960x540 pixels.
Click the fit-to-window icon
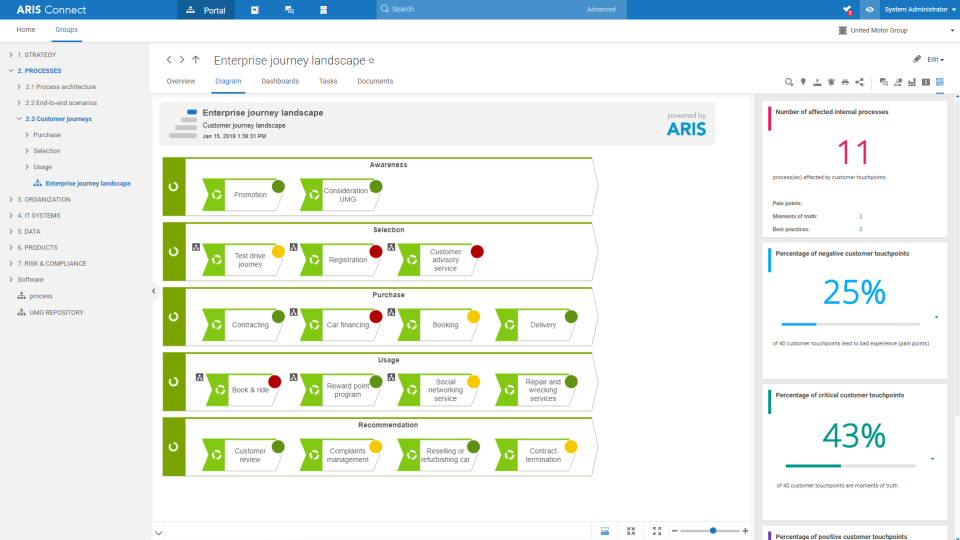pyautogui.click(x=631, y=531)
